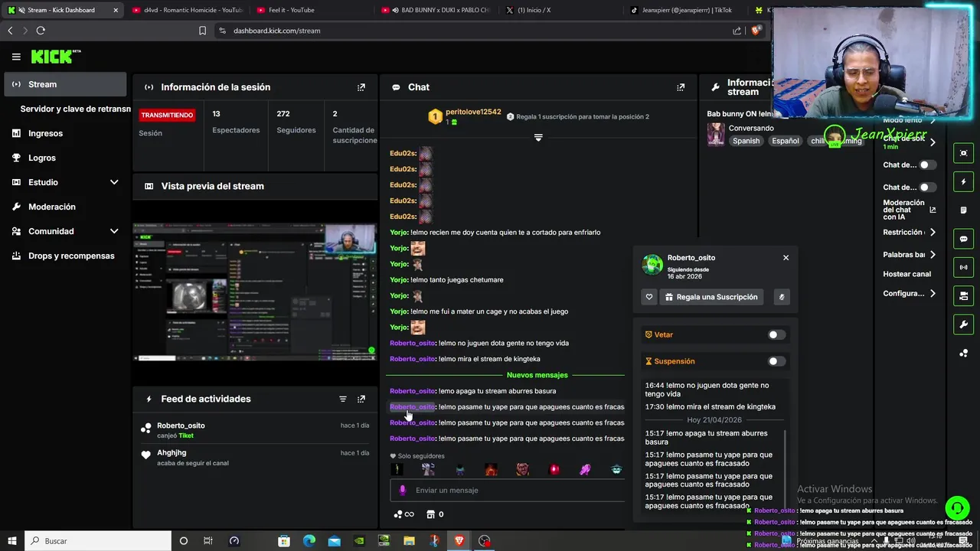Click Roberto_osito name in activity feed
Screen dimensions: 980x551
181,425
